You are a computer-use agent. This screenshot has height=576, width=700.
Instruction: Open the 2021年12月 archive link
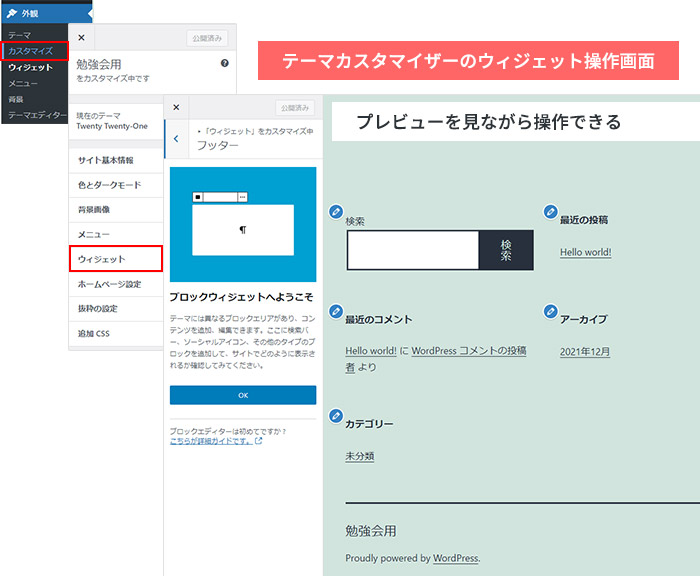point(585,352)
